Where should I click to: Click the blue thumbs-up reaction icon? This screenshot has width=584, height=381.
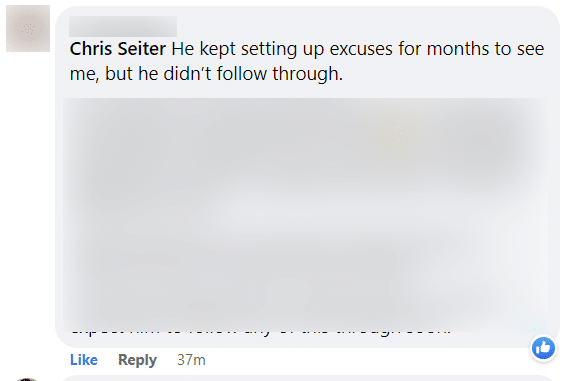543,348
